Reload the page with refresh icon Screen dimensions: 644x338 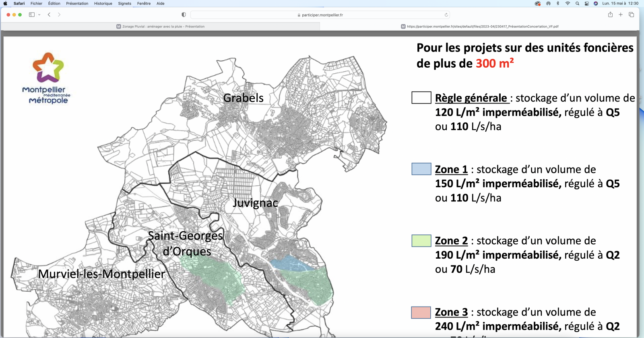(446, 15)
